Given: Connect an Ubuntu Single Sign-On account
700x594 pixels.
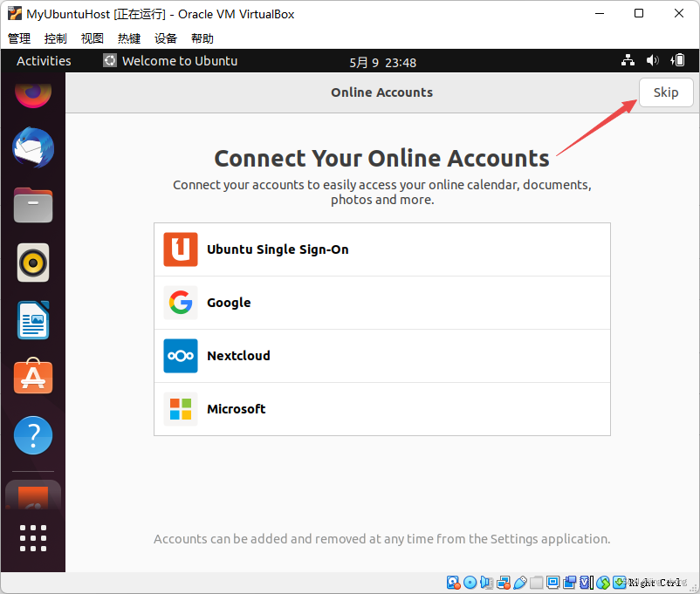Looking at the screenshot, I should point(382,249).
